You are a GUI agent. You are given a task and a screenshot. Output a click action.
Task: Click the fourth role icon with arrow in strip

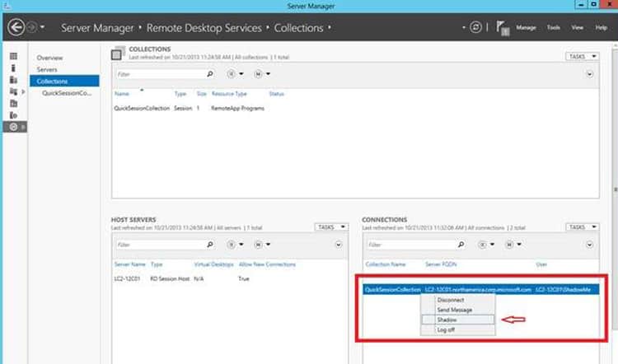pyautogui.click(x=13, y=91)
